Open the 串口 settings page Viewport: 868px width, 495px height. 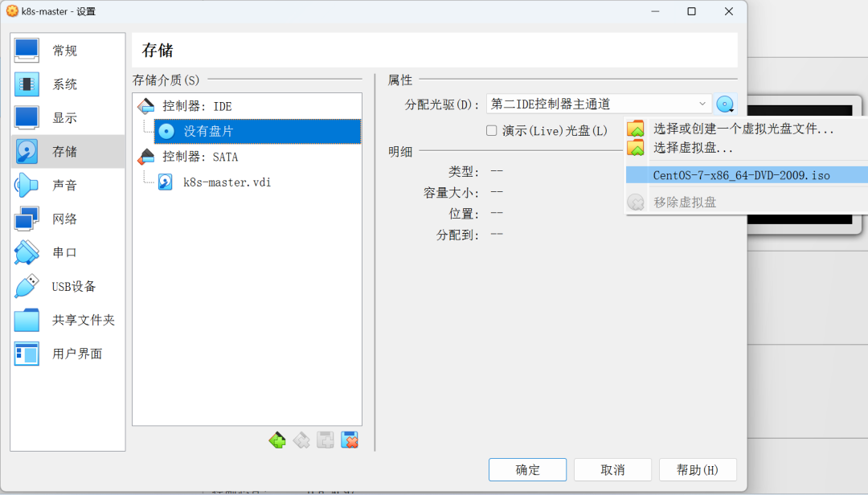coord(68,252)
